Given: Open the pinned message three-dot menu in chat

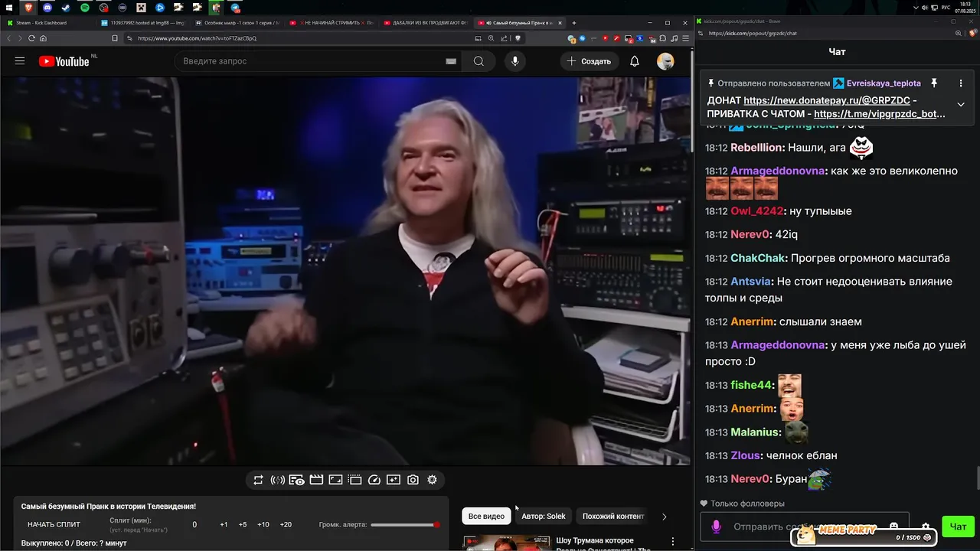Looking at the screenshot, I should (x=961, y=83).
